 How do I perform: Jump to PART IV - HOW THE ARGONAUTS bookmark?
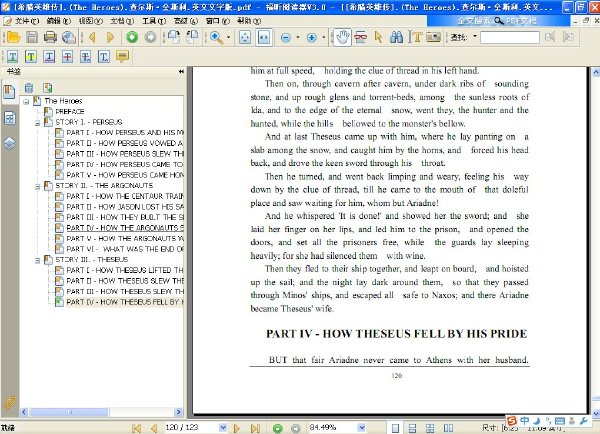pos(125,228)
